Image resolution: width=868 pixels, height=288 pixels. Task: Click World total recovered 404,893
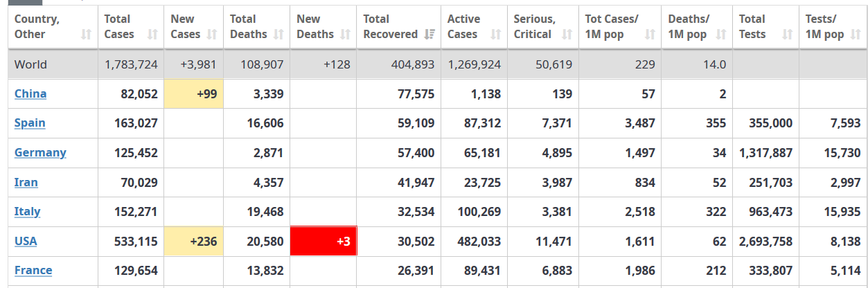coord(411,64)
